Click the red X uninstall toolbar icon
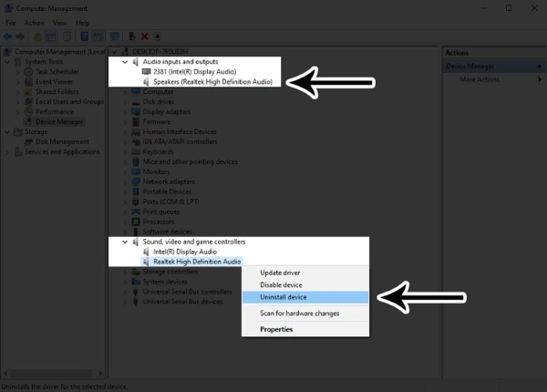Image resolution: width=547 pixels, height=392 pixels. pyautogui.click(x=144, y=36)
